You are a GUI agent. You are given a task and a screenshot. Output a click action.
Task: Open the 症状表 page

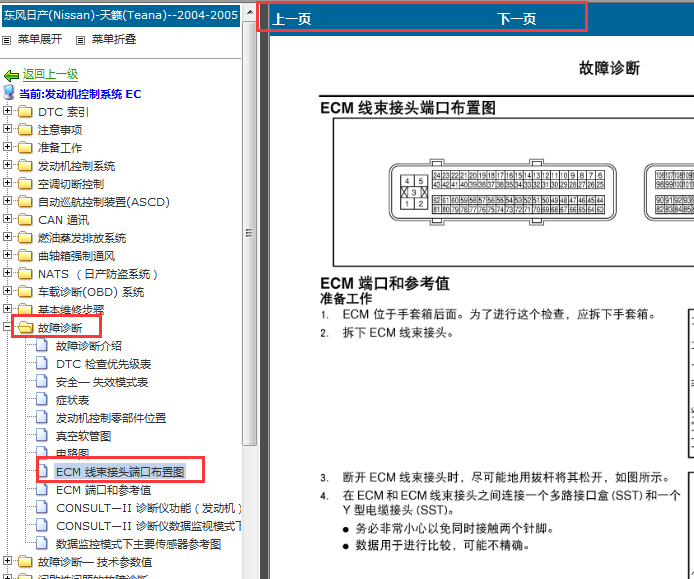pos(73,400)
